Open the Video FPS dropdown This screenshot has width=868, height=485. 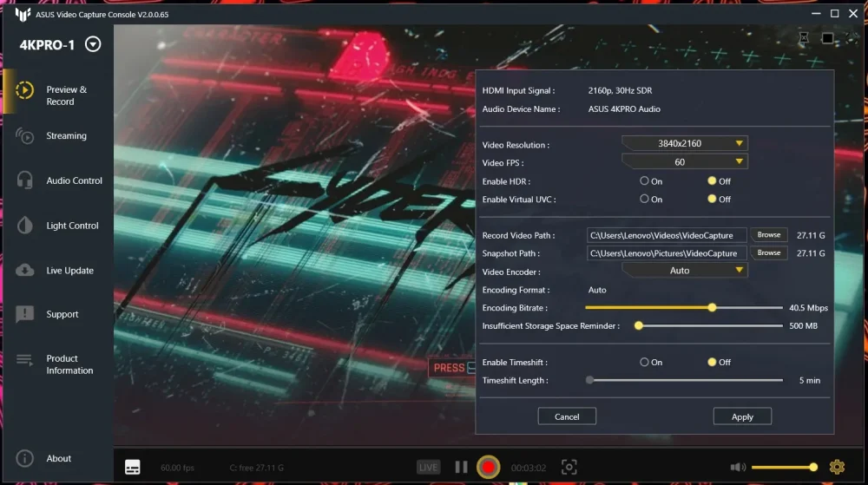click(684, 162)
